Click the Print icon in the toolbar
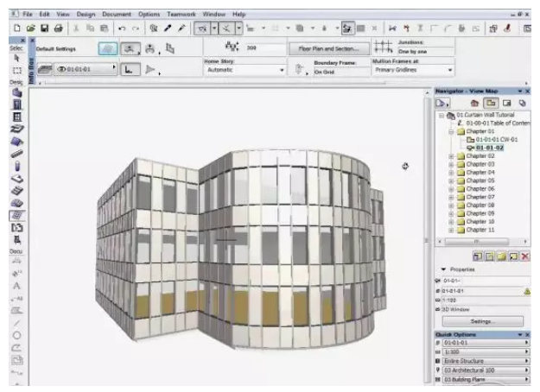Image resolution: width=540 pixels, height=392 pixels. (x=58, y=28)
